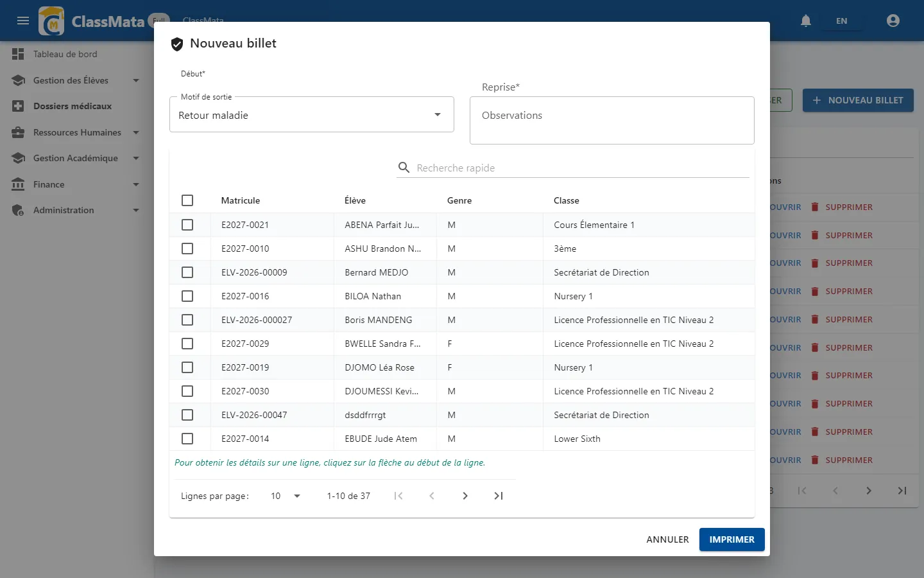Jump to last page in dialog table
The height and width of the screenshot is (578, 924).
tap(499, 496)
